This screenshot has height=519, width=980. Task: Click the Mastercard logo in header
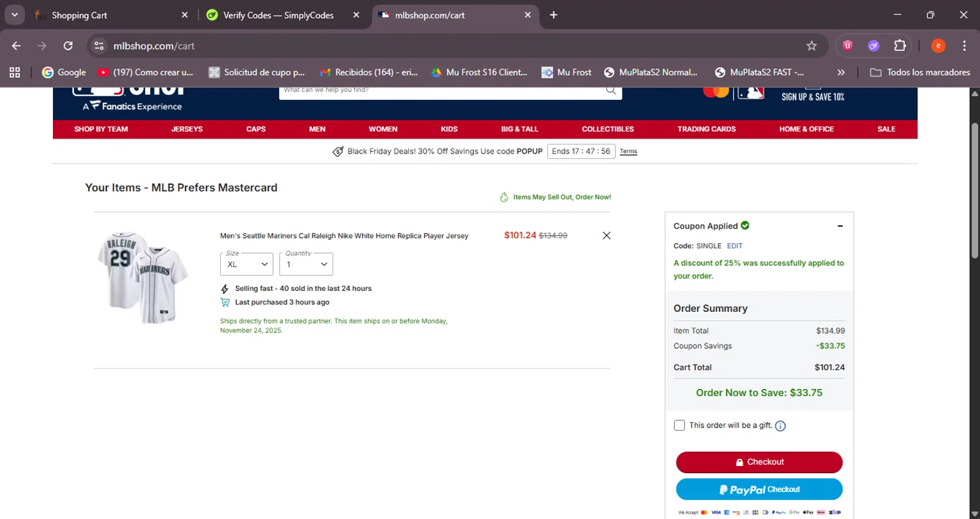click(716, 92)
